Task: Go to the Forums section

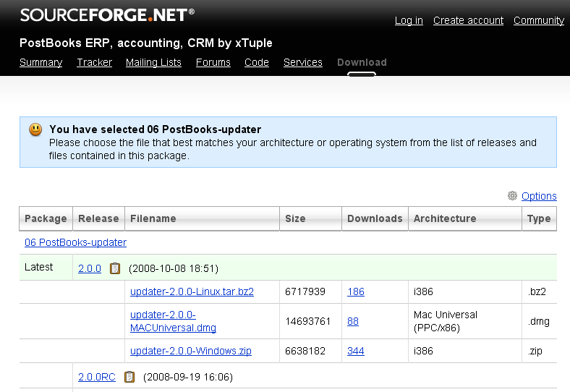Action: [x=213, y=62]
